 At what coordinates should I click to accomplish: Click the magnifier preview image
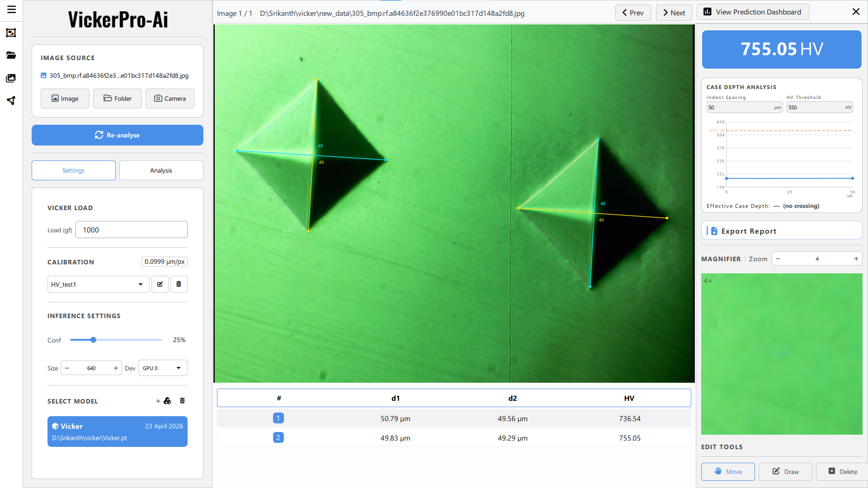coord(782,354)
